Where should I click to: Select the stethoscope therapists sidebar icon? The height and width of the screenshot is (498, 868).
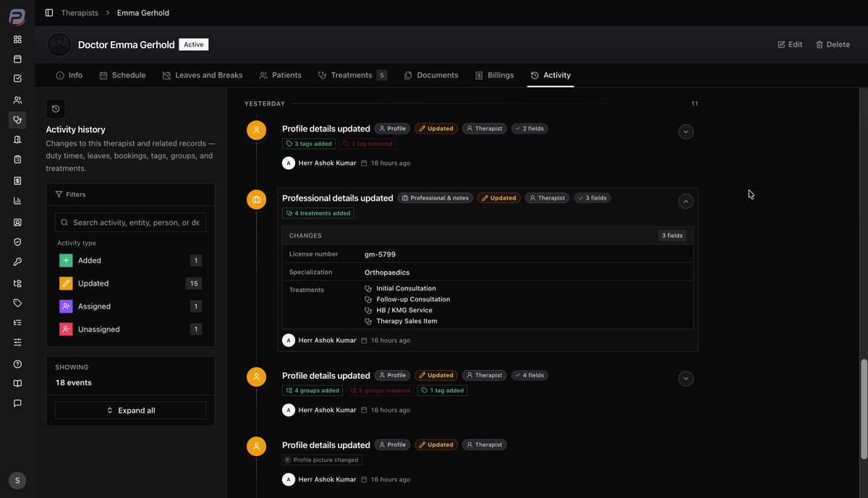pos(17,120)
